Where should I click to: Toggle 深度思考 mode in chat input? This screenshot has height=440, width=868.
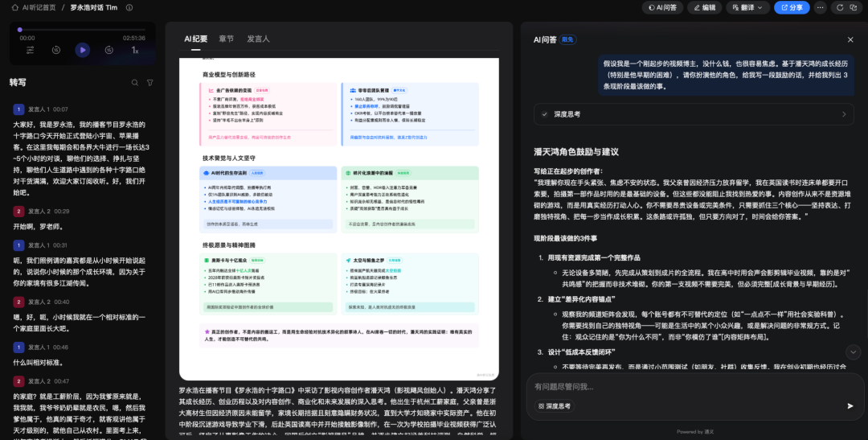(554, 406)
